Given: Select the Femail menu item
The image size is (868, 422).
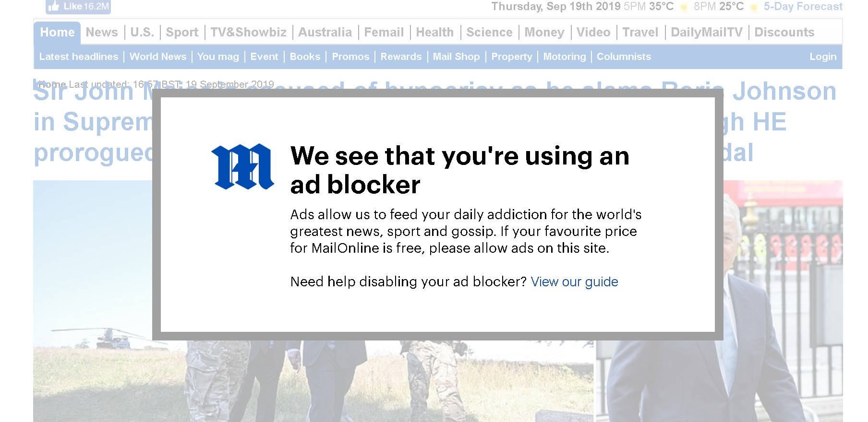Looking at the screenshot, I should coord(384,32).
